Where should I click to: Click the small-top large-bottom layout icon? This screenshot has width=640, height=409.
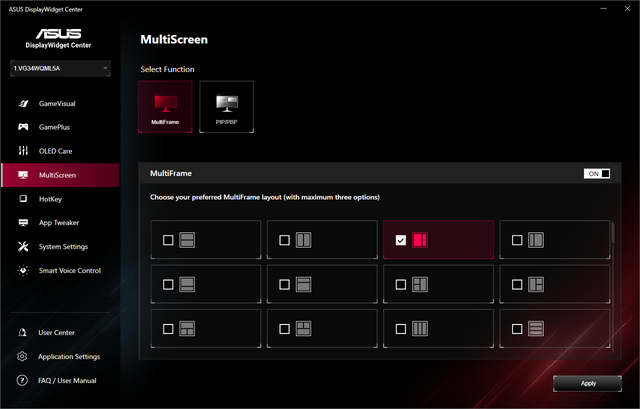click(x=303, y=285)
